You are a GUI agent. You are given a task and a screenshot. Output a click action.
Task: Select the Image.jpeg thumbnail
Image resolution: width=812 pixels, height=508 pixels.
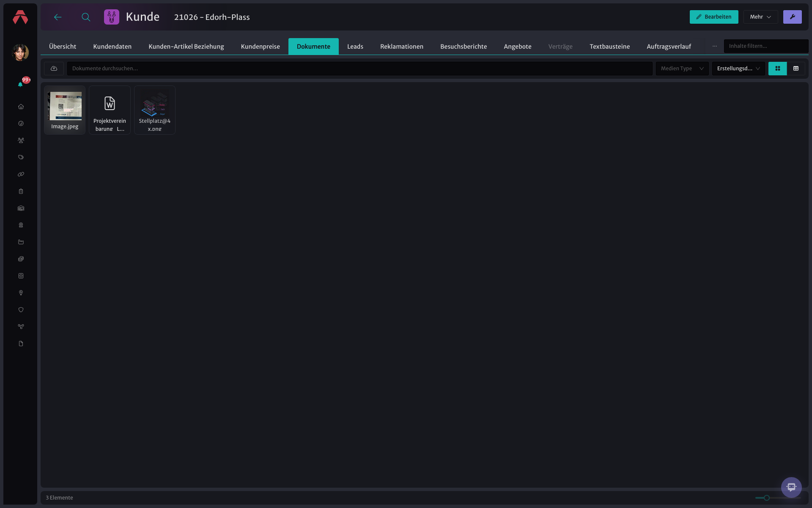point(65,110)
